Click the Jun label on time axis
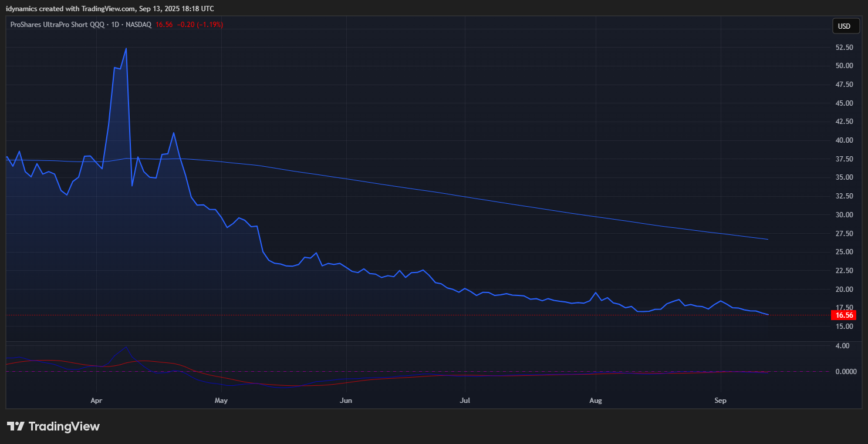The image size is (868, 444). pyautogui.click(x=346, y=401)
